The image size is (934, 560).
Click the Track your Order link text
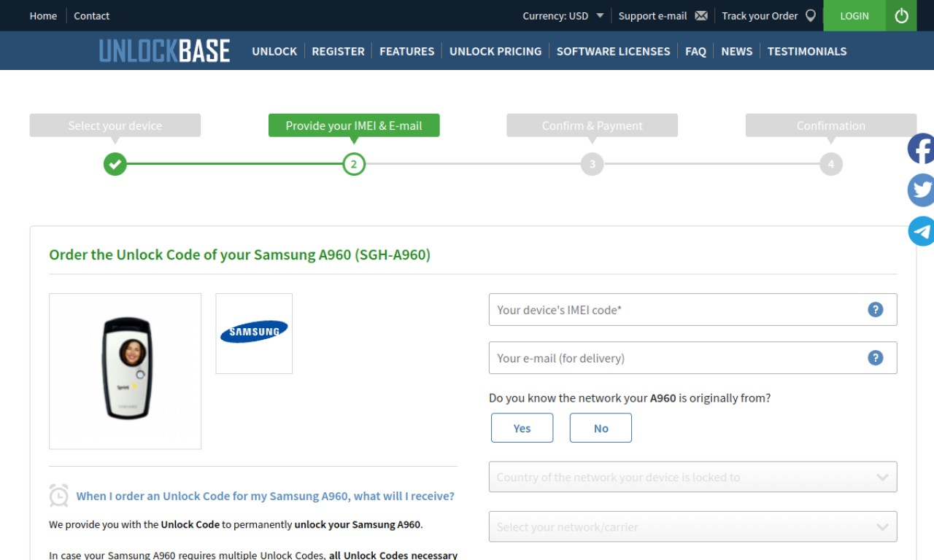(760, 15)
